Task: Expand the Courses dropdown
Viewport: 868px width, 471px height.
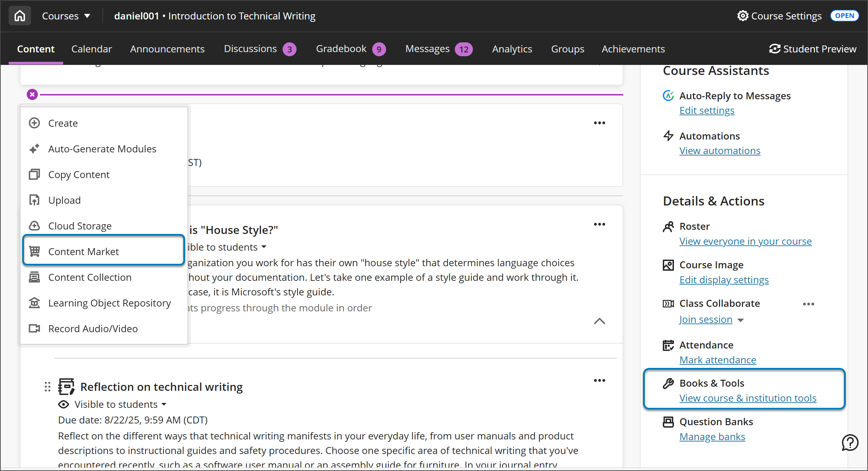Action: pos(66,16)
